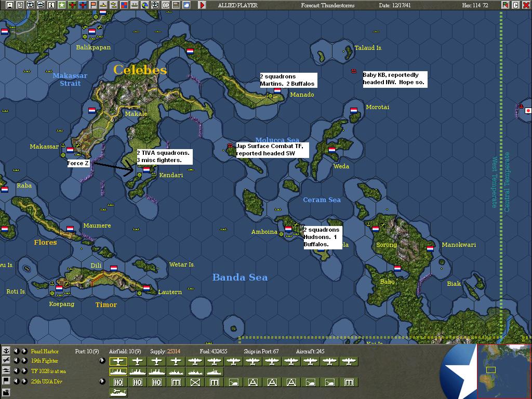Click the red X exit icon
532x399 pixels.
click(526, 4)
